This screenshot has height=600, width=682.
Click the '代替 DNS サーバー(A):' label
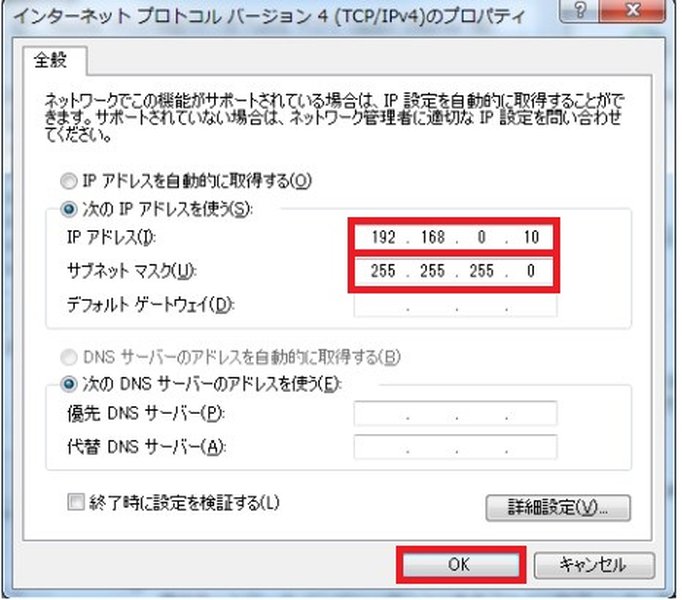point(146,447)
